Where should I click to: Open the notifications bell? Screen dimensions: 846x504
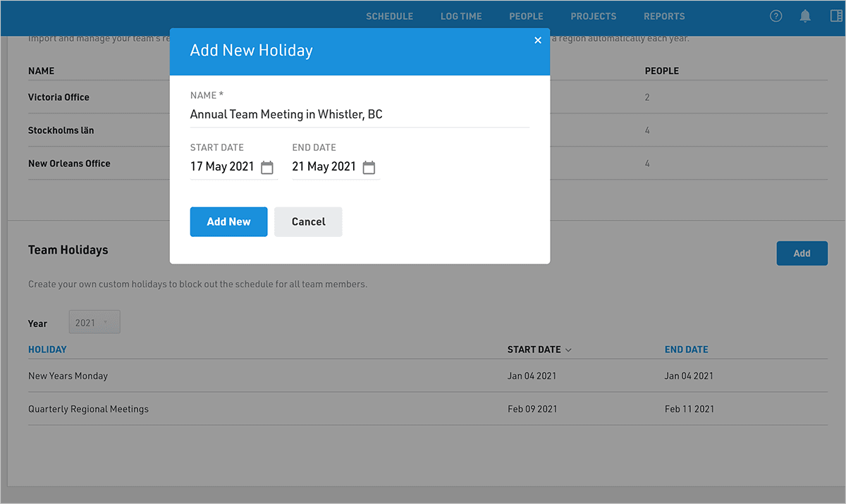(805, 16)
